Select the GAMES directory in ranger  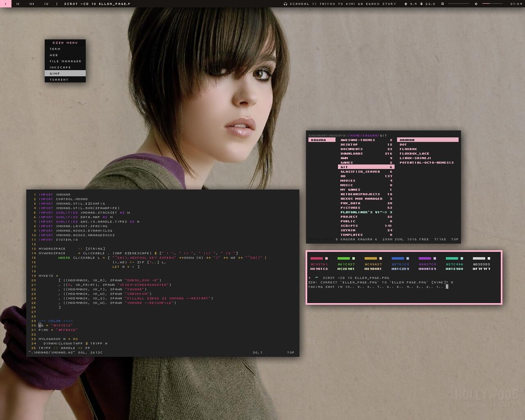click(x=366, y=162)
